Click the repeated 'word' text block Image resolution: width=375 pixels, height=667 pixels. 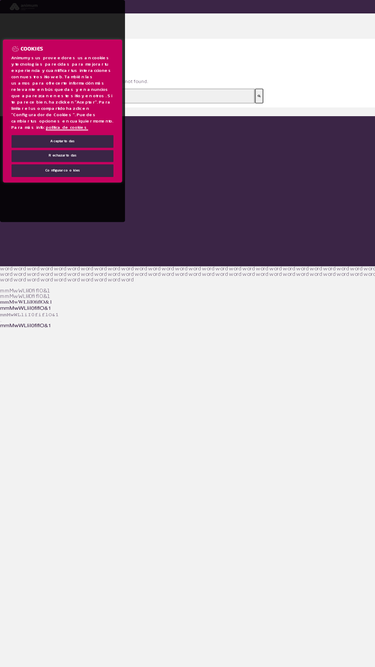click(188, 274)
